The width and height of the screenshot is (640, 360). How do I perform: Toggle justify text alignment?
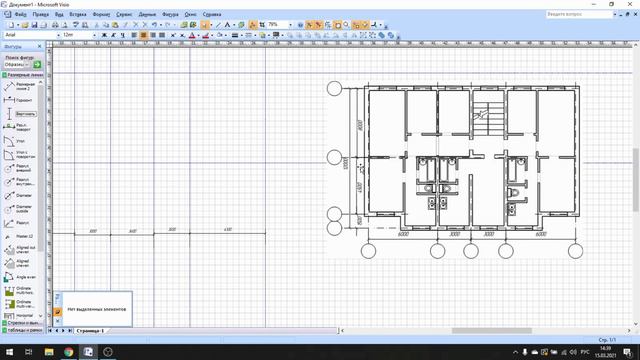(x=162, y=35)
